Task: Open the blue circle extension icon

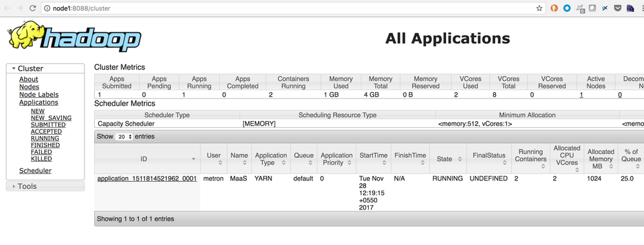Action: 567,8
